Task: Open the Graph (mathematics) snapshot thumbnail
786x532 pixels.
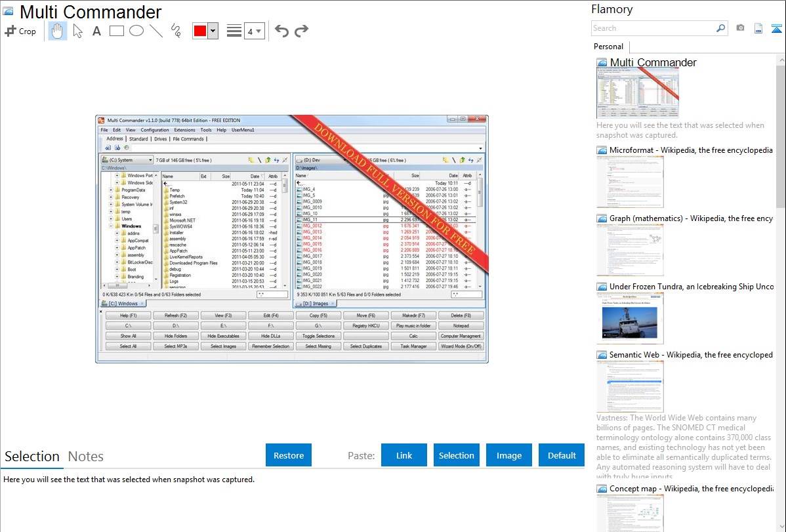Action: coord(630,250)
